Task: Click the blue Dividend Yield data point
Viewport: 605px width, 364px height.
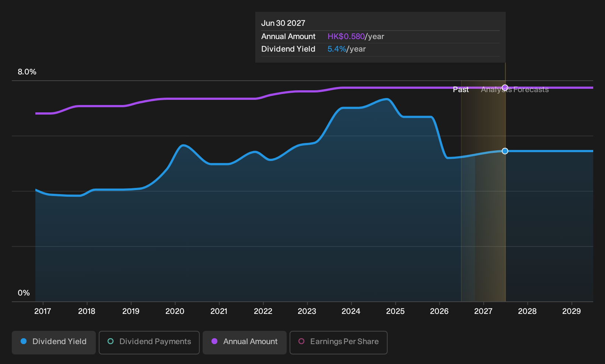Action: (505, 151)
